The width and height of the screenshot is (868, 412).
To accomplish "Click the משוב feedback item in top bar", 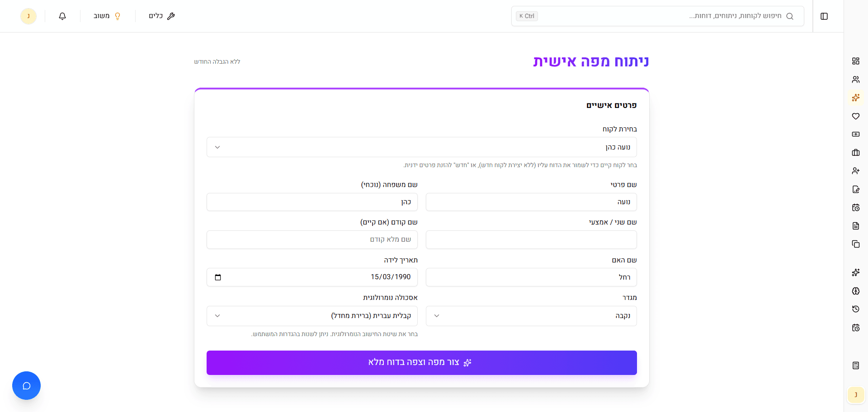I will 106,16.
